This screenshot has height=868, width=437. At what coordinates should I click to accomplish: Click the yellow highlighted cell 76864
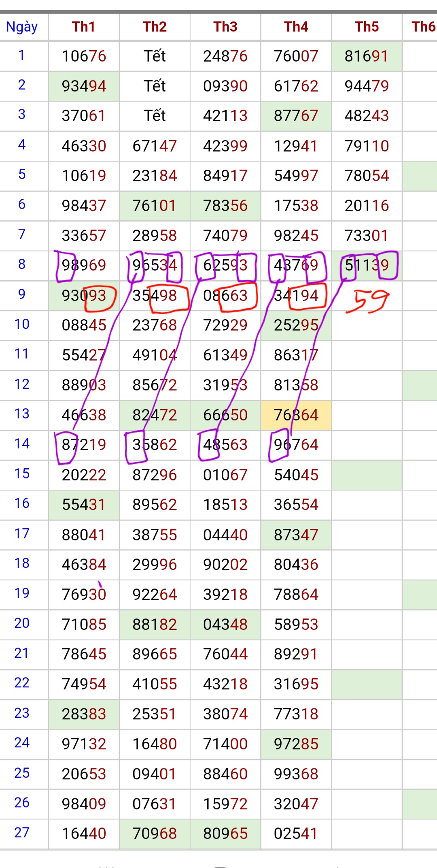coord(296,415)
